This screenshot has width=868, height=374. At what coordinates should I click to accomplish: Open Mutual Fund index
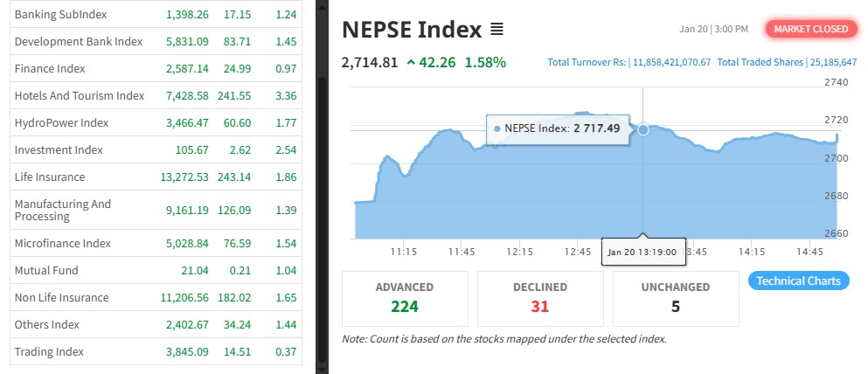point(46,271)
